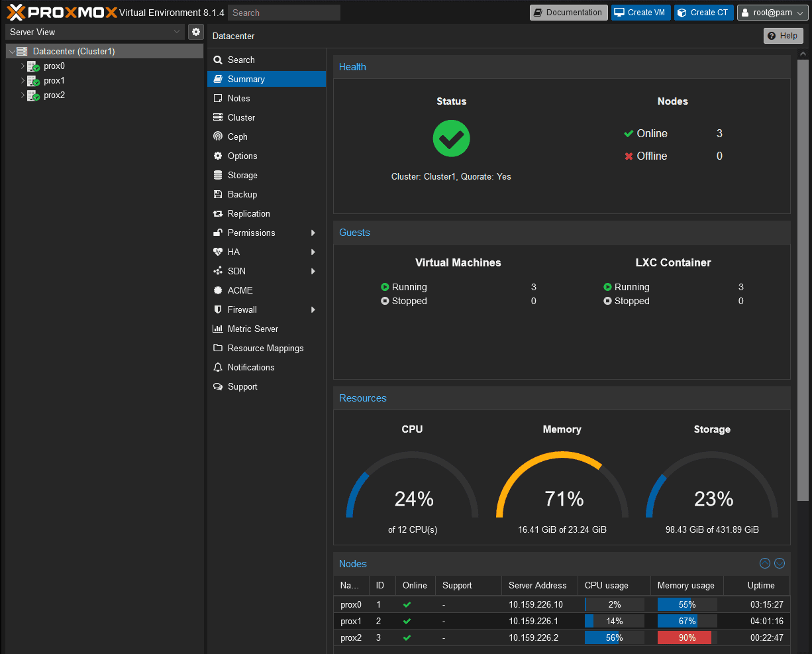Click the Backup floppy disk icon
Screen dimensions: 812x654
(x=218, y=194)
